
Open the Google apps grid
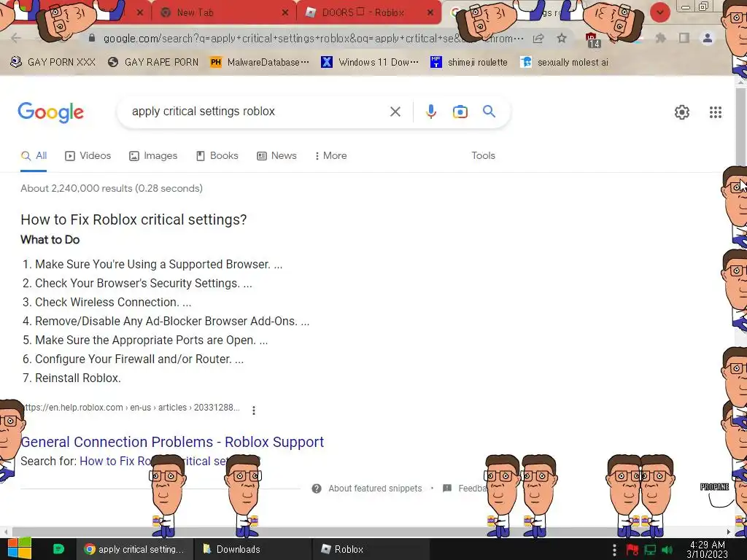(x=715, y=112)
